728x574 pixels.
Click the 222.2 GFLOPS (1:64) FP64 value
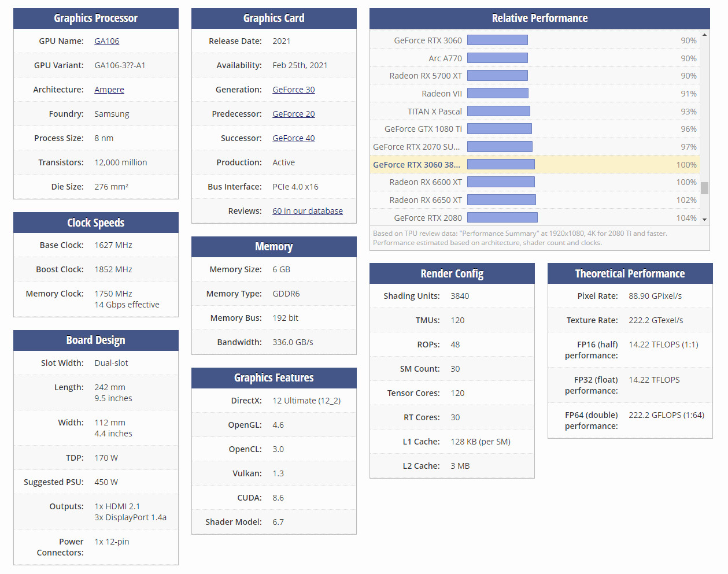tap(666, 415)
